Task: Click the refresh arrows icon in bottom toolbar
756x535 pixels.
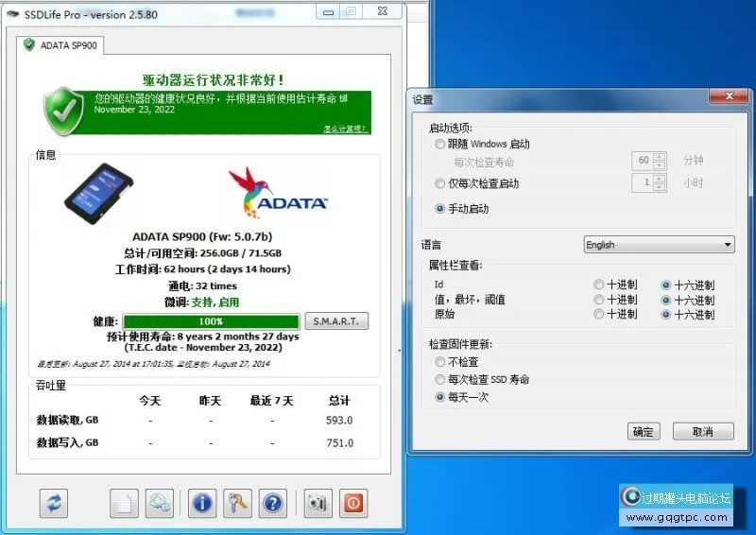Action: 54,503
